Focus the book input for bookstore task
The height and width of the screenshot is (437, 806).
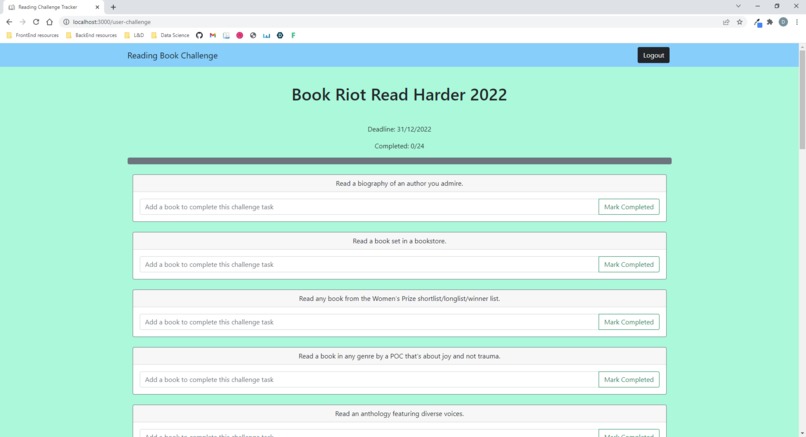369,264
